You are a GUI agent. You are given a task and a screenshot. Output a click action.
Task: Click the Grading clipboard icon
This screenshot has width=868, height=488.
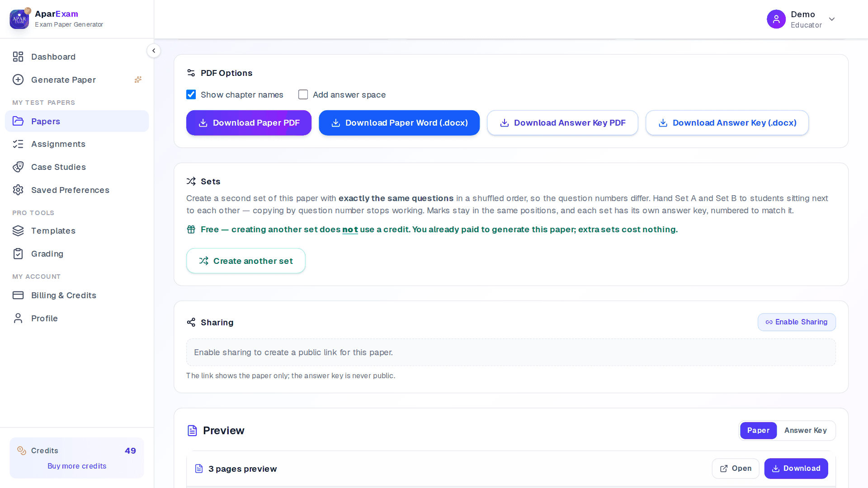[x=18, y=253]
